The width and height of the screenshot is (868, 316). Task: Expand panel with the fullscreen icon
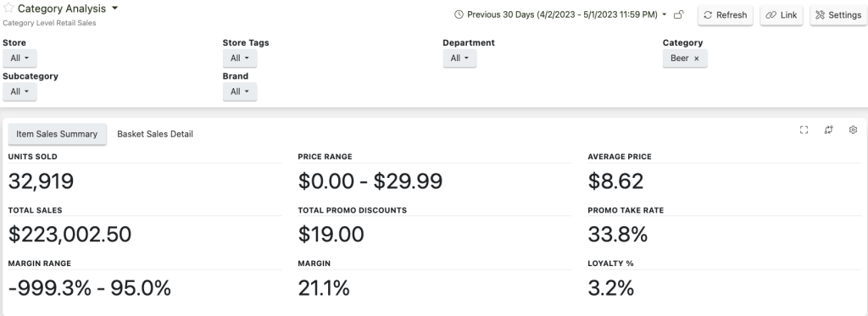point(804,130)
